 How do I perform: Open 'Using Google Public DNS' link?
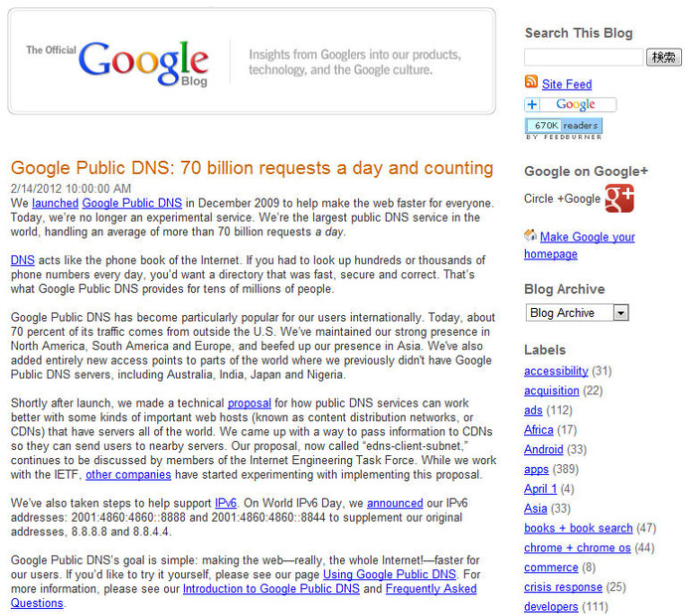[x=390, y=574]
